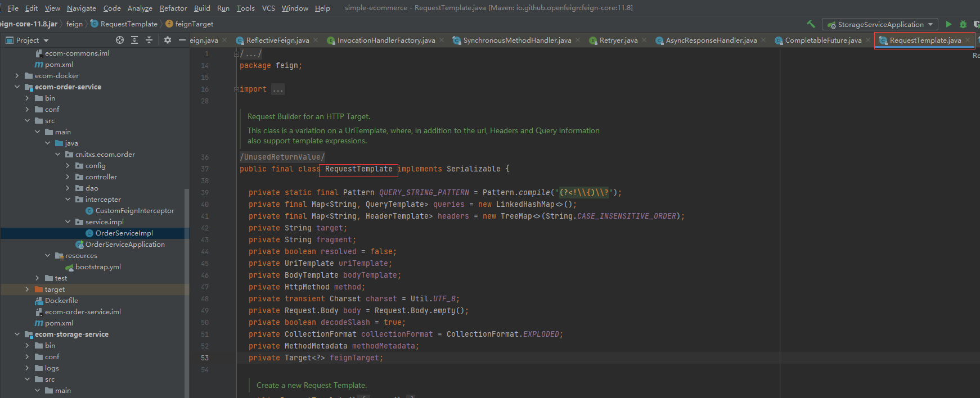The width and height of the screenshot is (980, 398).
Task: Click Select Opened File target icon
Action: click(x=120, y=40)
